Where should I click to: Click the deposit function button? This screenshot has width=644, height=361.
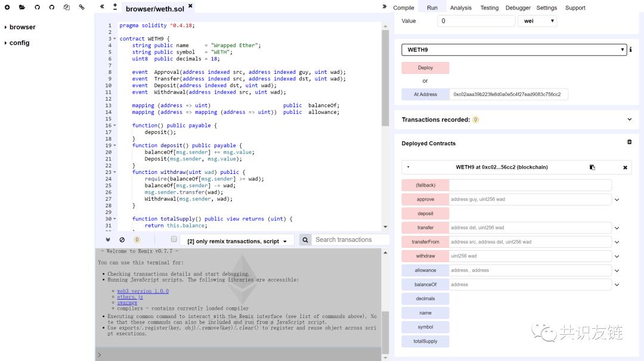426,214
